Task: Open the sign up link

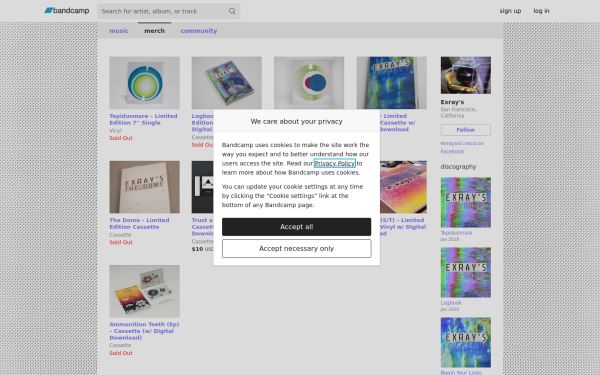Action: [x=510, y=11]
